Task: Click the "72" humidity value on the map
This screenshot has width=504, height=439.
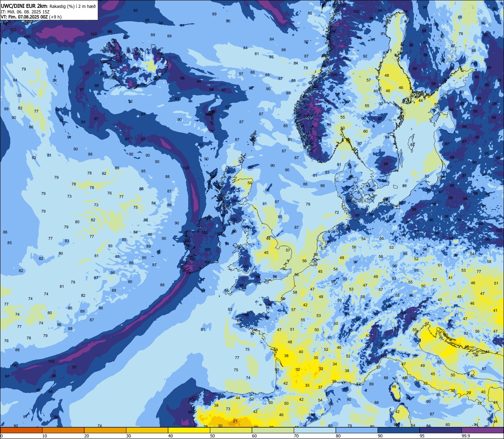Action: [x=337, y=213]
